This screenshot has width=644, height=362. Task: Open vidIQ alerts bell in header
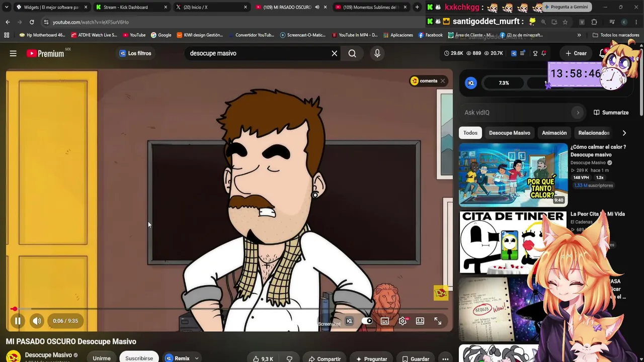coord(544,53)
